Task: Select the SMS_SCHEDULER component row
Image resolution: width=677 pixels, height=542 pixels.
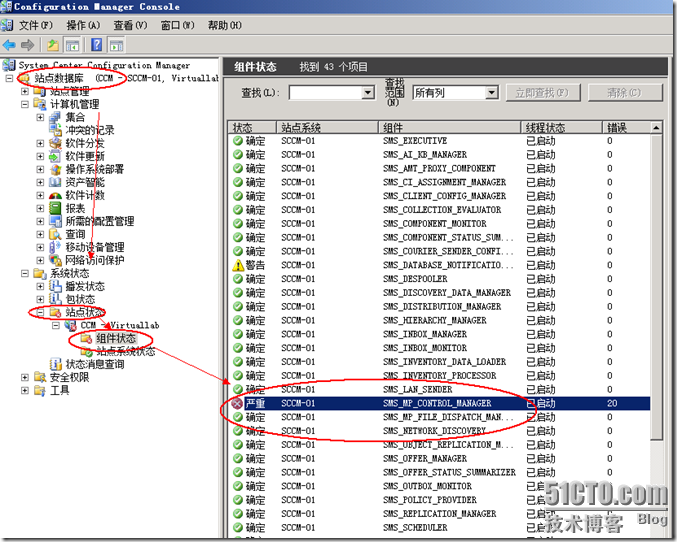Action: tap(439, 528)
